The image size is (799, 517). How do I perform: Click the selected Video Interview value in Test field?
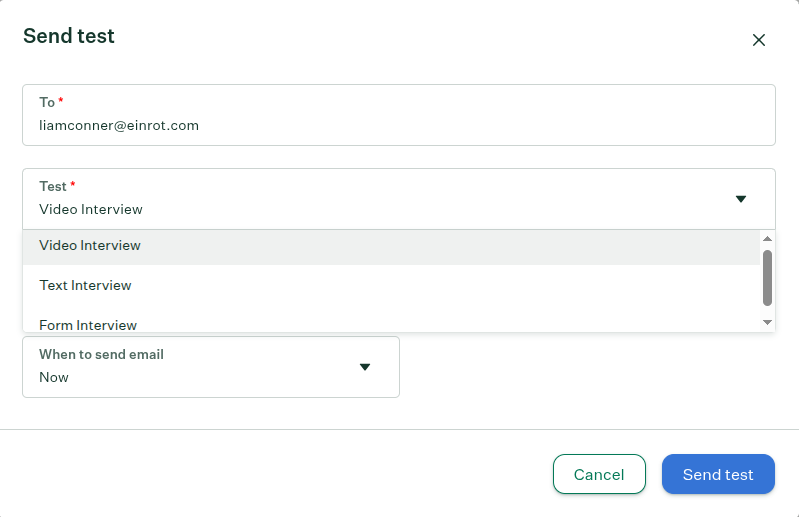click(x=91, y=209)
